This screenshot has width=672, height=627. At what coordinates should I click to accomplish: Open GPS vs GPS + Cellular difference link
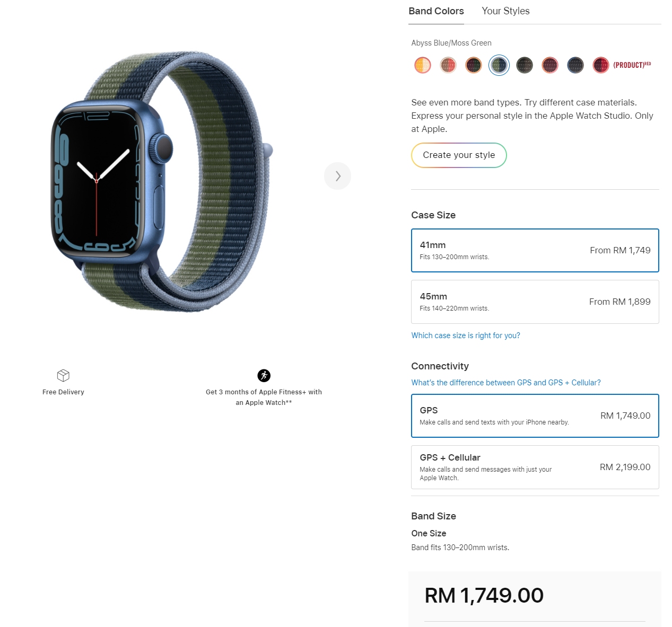506,383
